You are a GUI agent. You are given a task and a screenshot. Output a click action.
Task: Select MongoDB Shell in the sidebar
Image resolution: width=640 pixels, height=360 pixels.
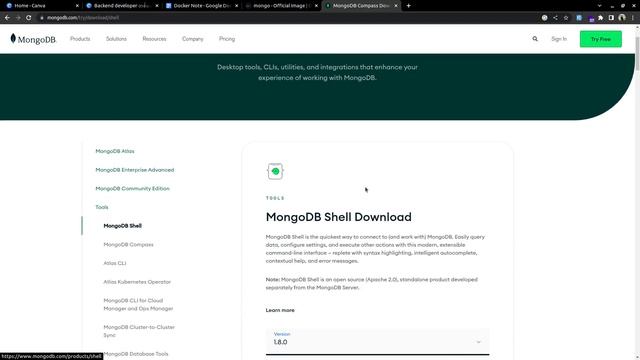pos(122,226)
